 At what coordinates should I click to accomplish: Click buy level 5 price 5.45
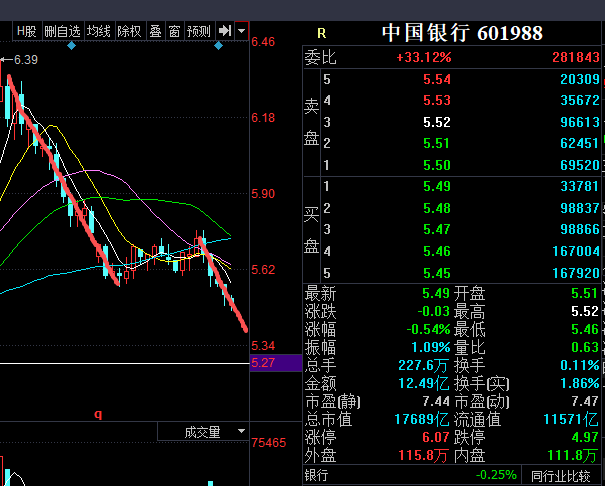tap(437, 273)
